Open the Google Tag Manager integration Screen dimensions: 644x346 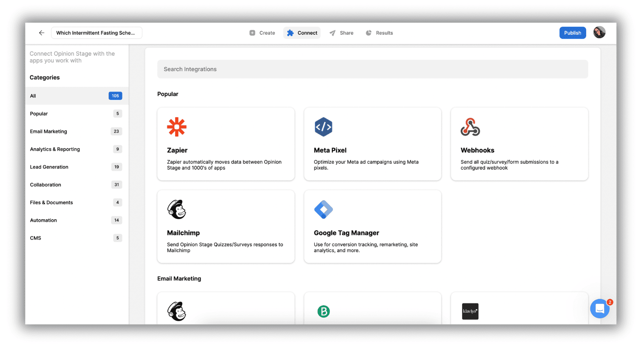click(373, 226)
